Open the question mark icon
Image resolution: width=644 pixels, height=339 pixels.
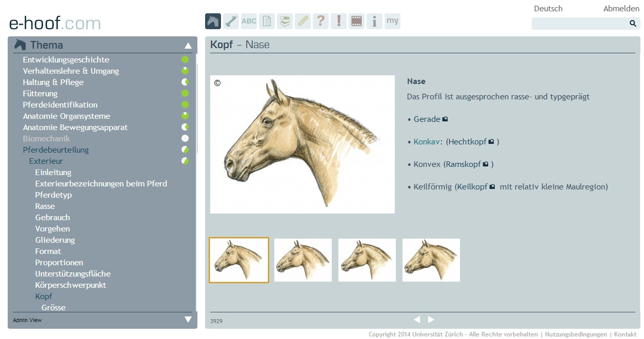coord(320,21)
